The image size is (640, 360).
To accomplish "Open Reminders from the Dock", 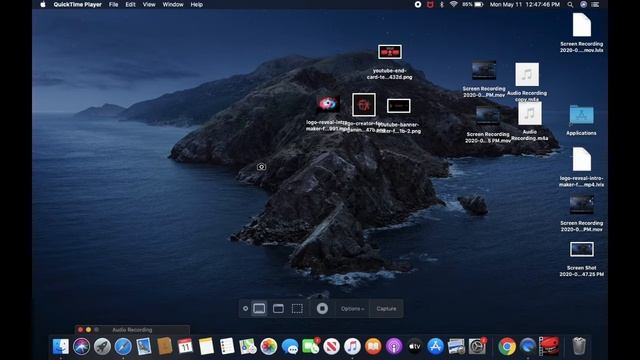I will click(x=227, y=347).
